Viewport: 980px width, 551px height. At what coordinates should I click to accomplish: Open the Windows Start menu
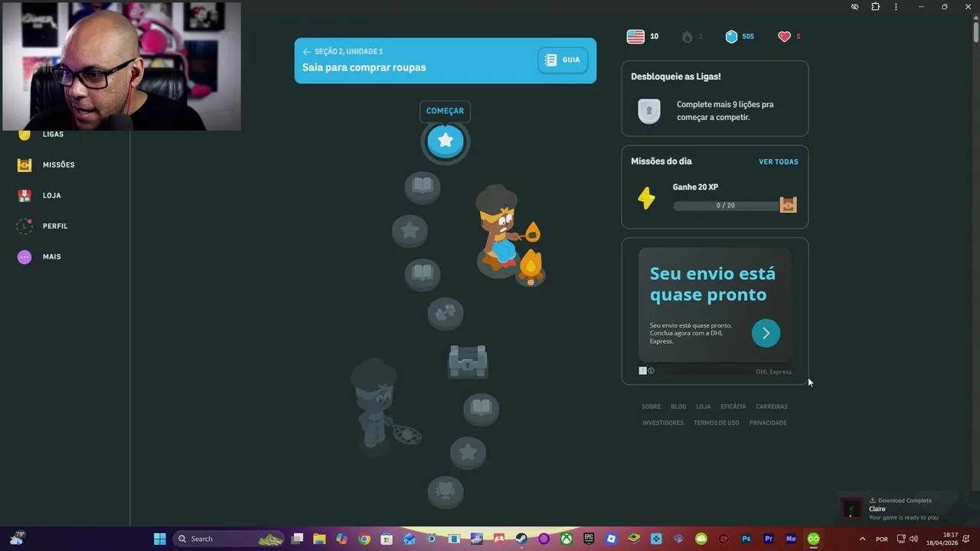click(159, 539)
